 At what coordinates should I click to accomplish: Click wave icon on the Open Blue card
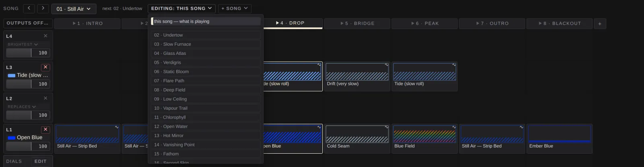click(319, 127)
